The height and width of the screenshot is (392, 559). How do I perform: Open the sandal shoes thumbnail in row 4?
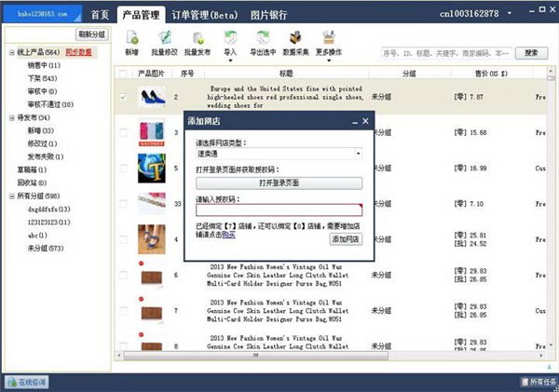(152, 239)
